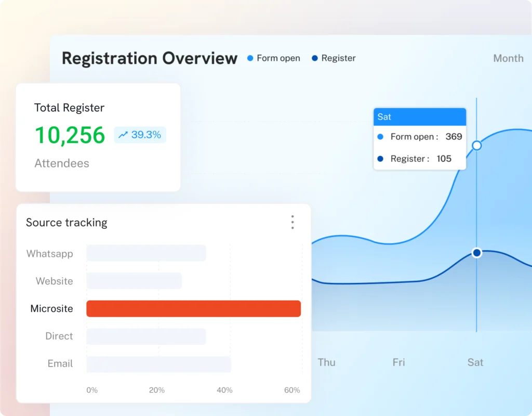Toggle the Form open legend dot
The height and width of the screenshot is (416, 532).
(250, 58)
